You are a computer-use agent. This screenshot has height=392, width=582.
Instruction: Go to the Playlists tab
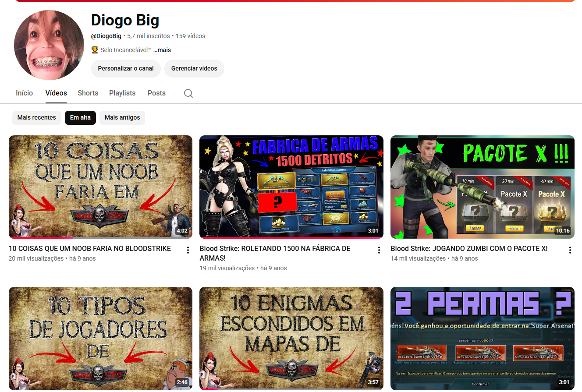pos(122,93)
